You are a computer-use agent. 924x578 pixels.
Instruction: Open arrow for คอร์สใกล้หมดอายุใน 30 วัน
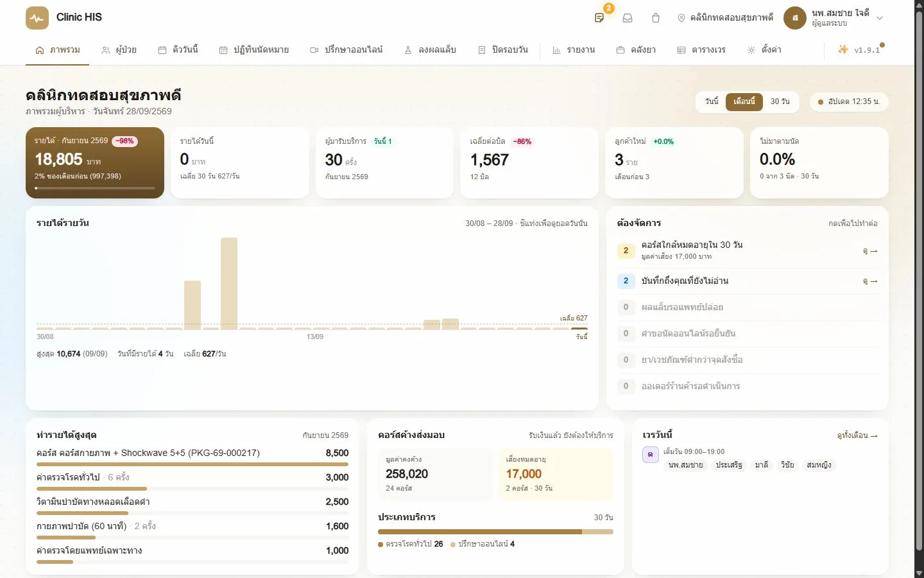870,251
